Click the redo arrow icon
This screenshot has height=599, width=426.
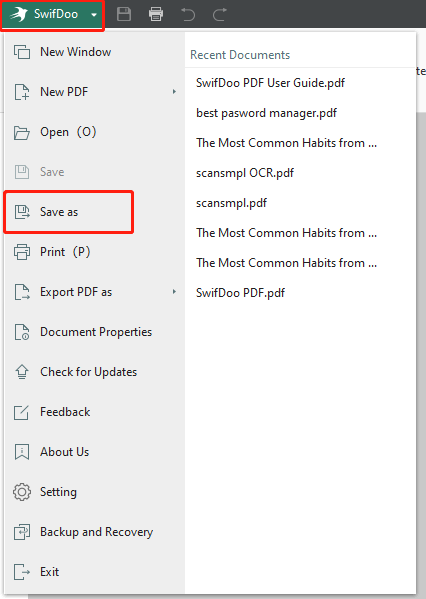click(x=220, y=15)
